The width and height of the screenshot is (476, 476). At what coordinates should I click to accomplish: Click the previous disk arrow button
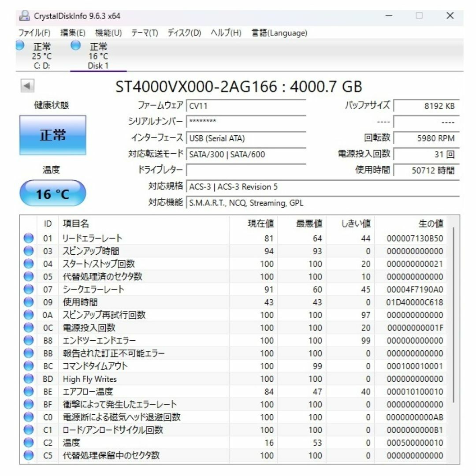[27, 86]
